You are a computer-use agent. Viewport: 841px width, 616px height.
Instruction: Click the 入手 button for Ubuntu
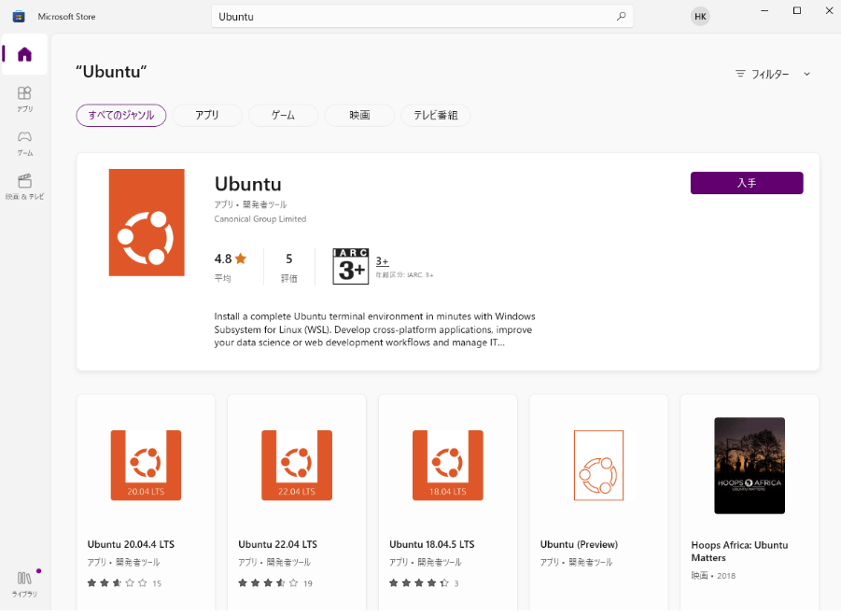coord(747,183)
